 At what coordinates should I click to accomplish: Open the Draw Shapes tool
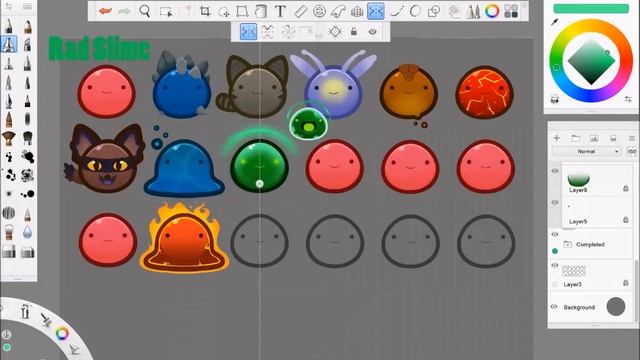pos(433,11)
